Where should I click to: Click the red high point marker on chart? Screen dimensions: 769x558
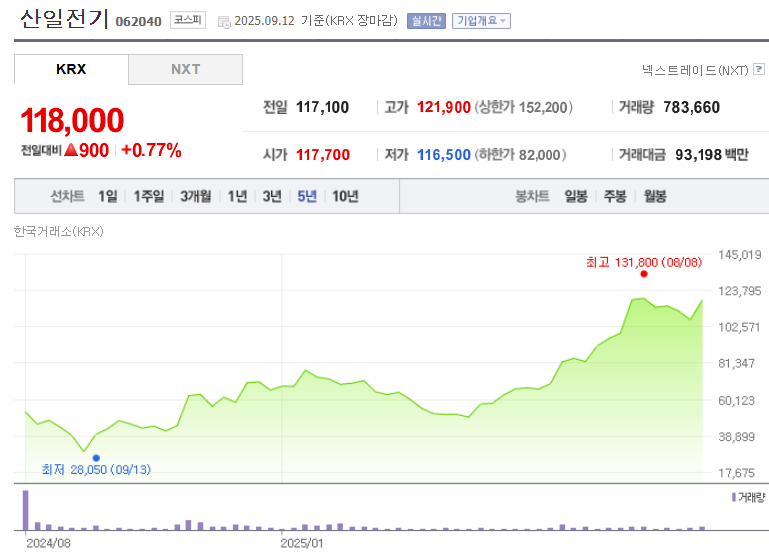(x=644, y=274)
